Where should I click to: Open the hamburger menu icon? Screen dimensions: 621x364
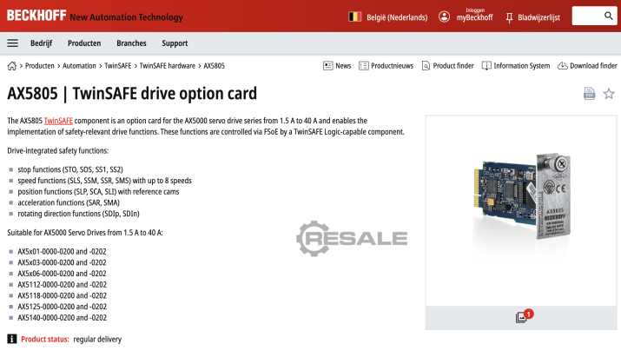click(x=13, y=43)
